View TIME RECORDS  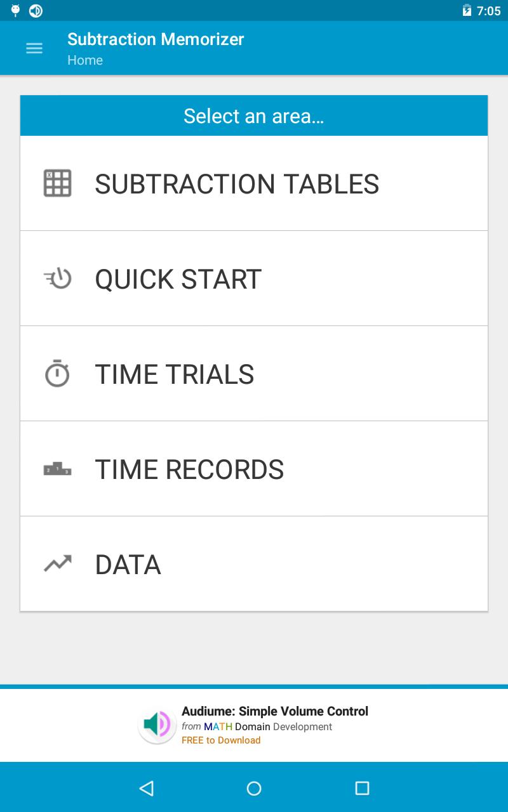pos(189,469)
